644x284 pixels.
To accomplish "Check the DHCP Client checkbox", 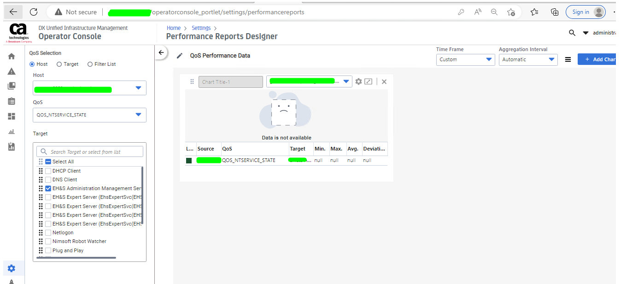I will pyautogui.click(x=48, y=171).
